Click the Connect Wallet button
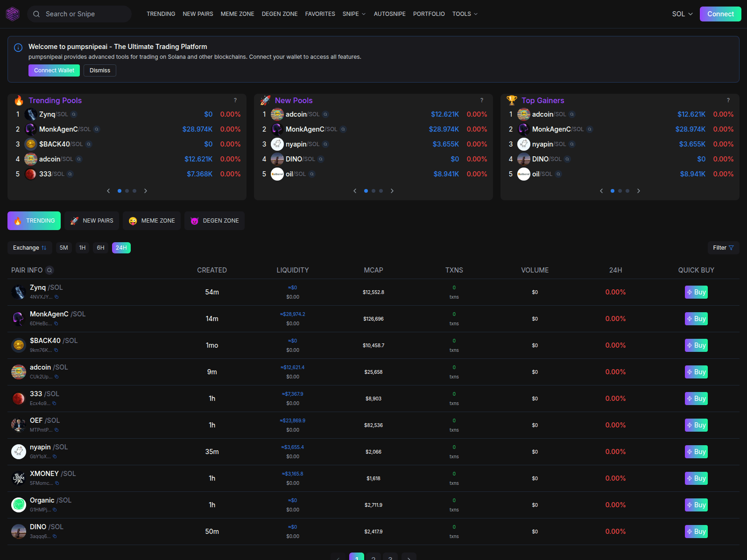 54,70
